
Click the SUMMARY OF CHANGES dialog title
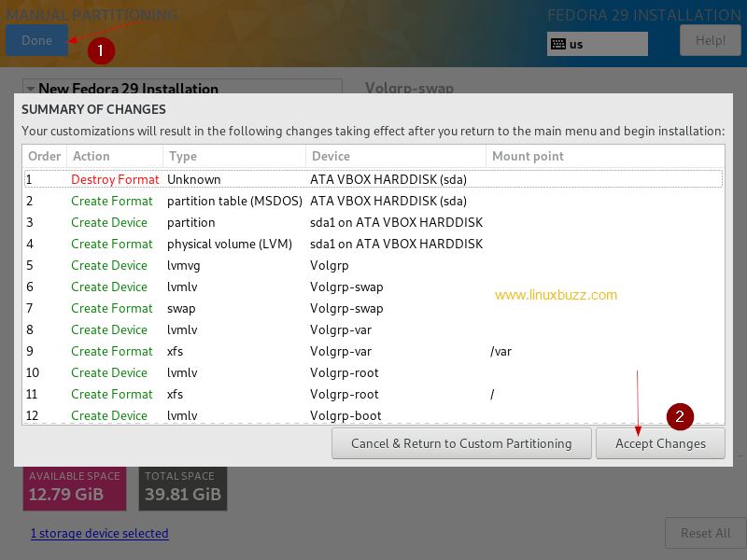pyautogui.click(x=94, y=109)
